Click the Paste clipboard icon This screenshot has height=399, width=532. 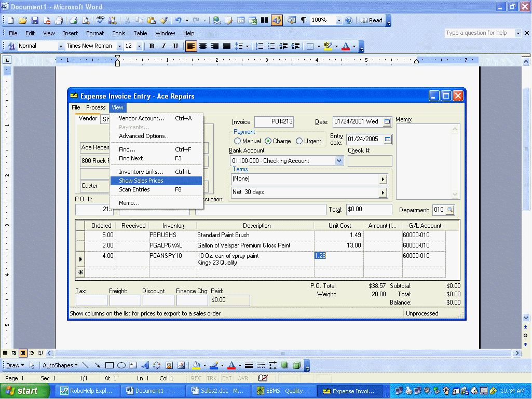point(152,20)
